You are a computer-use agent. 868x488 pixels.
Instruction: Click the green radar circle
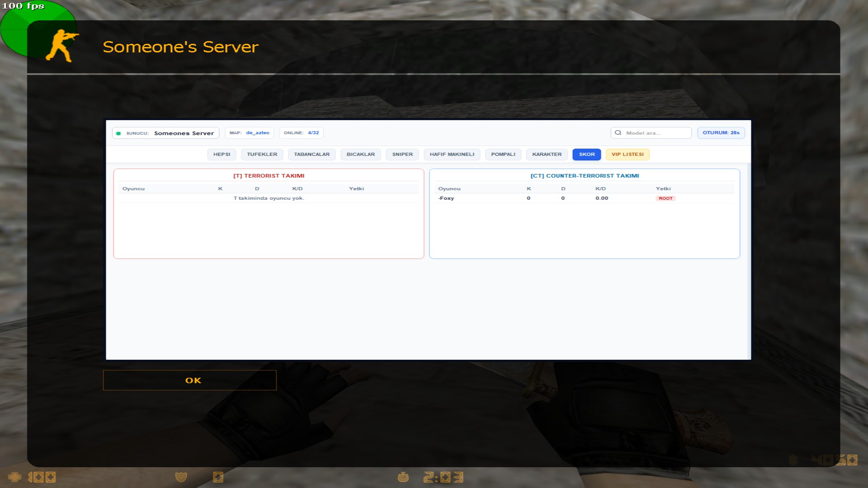click(38, 29)
